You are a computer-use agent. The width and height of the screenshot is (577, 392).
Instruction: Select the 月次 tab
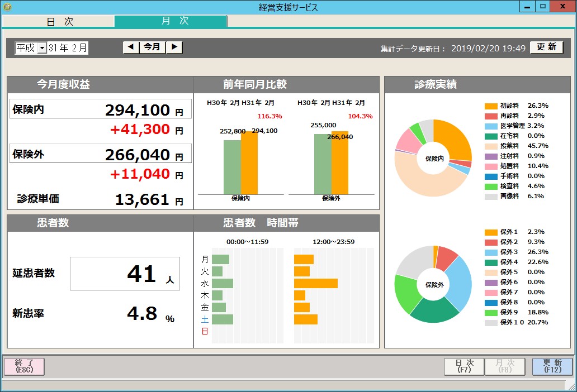[x=171, y=21]
